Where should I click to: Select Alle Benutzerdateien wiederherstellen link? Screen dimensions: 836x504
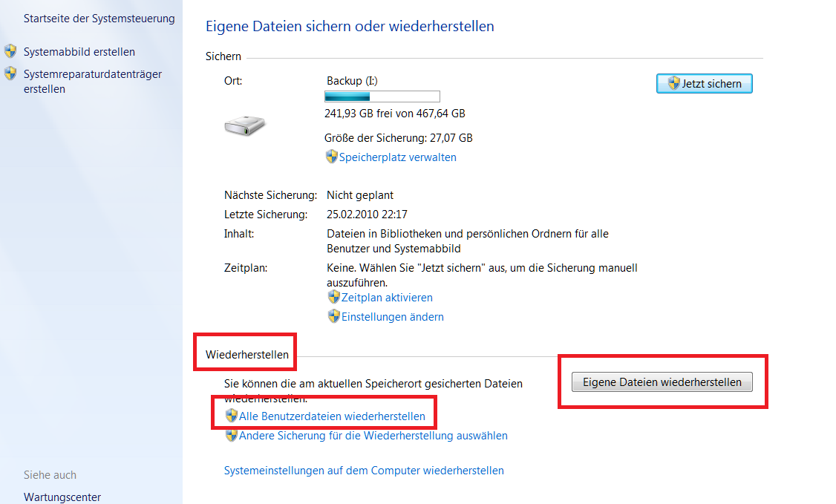[332, 416]
